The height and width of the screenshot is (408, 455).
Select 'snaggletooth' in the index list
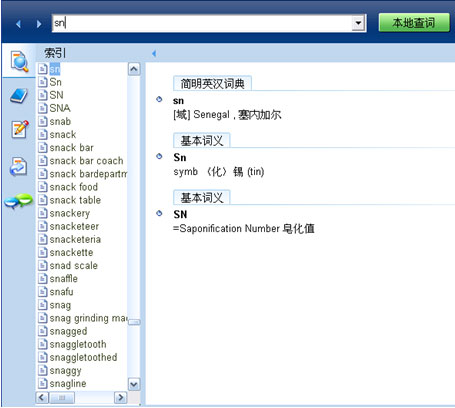78,344
